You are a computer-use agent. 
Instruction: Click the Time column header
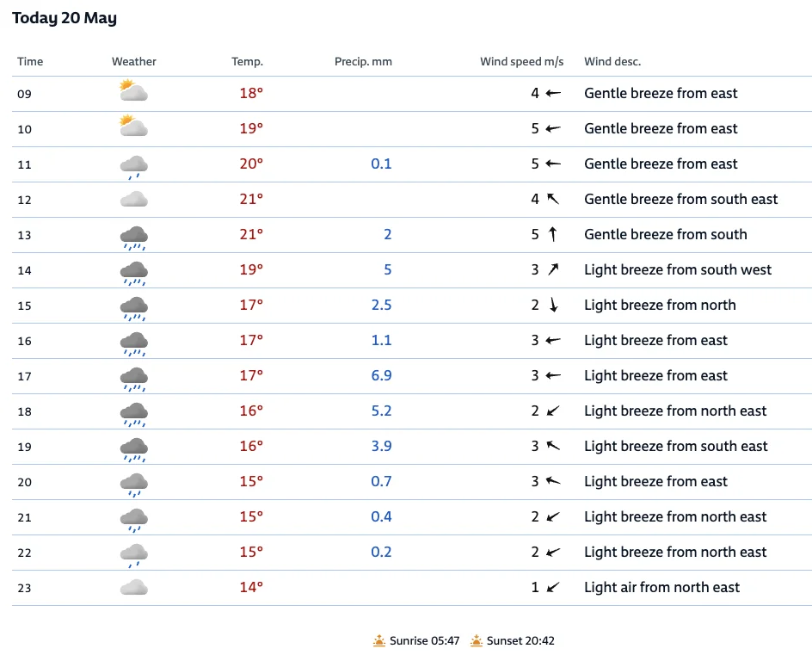[x=30, y=62]
